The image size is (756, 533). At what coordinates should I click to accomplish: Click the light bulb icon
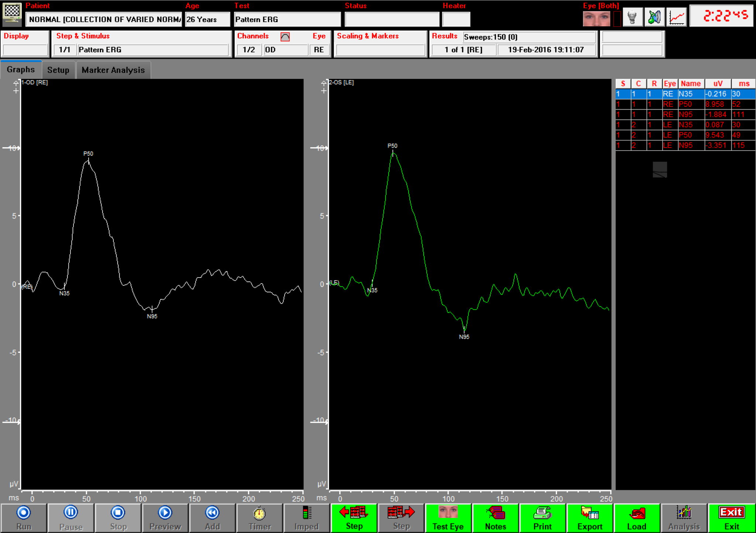coord(632,17)
